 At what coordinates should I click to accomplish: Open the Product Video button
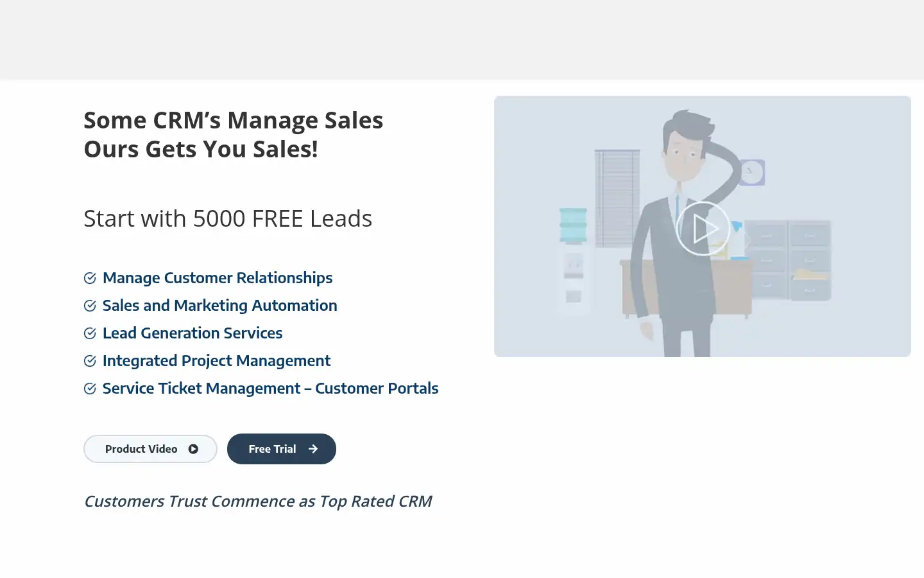pyautogui.click(x=150, y=449)
